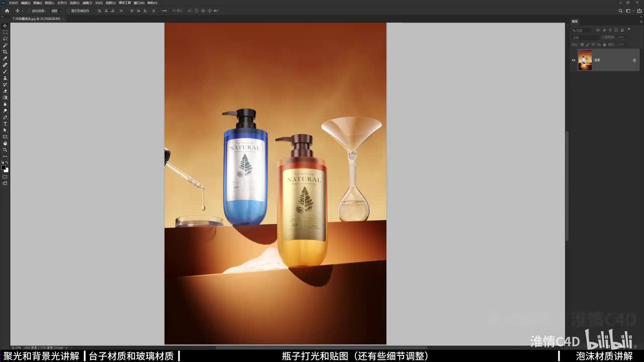Select the Lasso tool
Image resolution: width=644 pixels, height=362 pixels.
tap(5, 39)
